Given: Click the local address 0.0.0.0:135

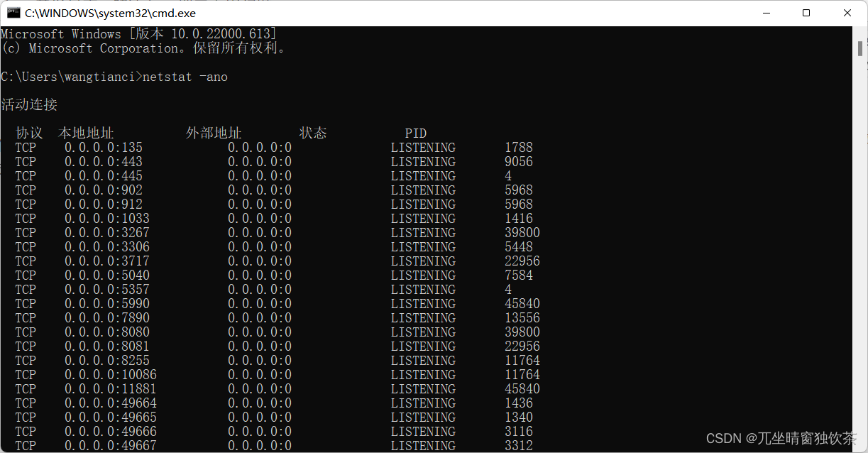Looking at the screenshot, I should (x=104, y=148).
